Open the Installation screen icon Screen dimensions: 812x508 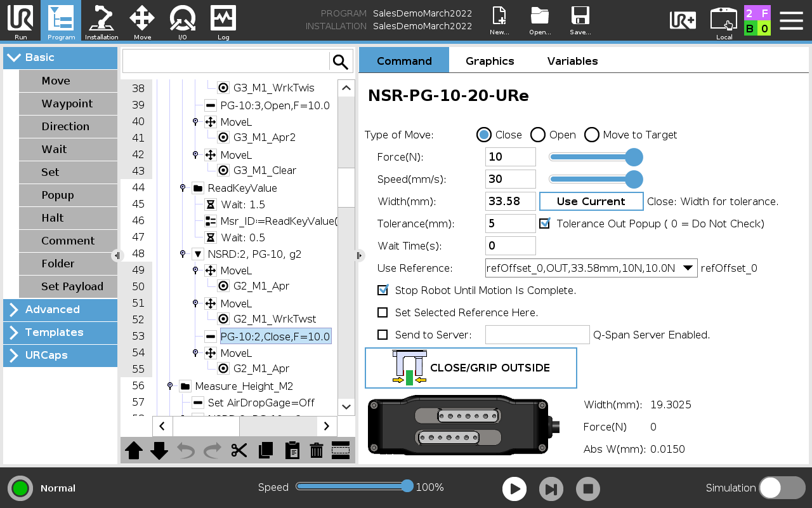point(101,20)
